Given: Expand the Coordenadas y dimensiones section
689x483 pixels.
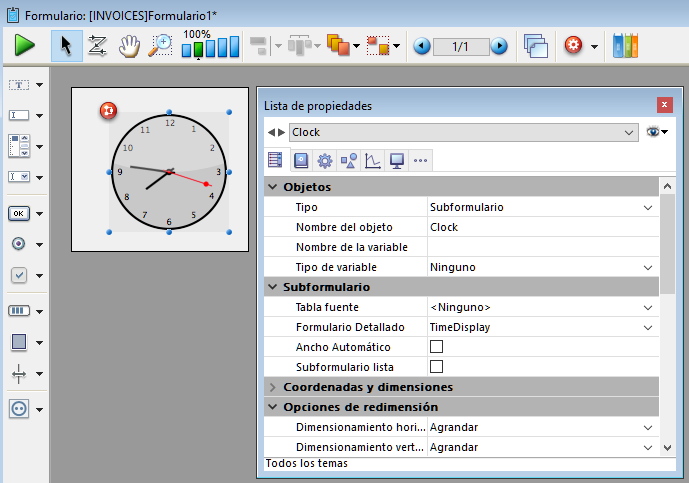Looking at the screenshot, I should click(x=273, y=387).
